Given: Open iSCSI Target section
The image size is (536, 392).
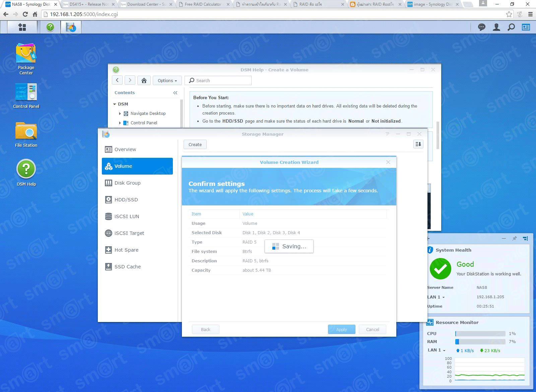Looking at the screenshot, I should (x=137, y=233).
